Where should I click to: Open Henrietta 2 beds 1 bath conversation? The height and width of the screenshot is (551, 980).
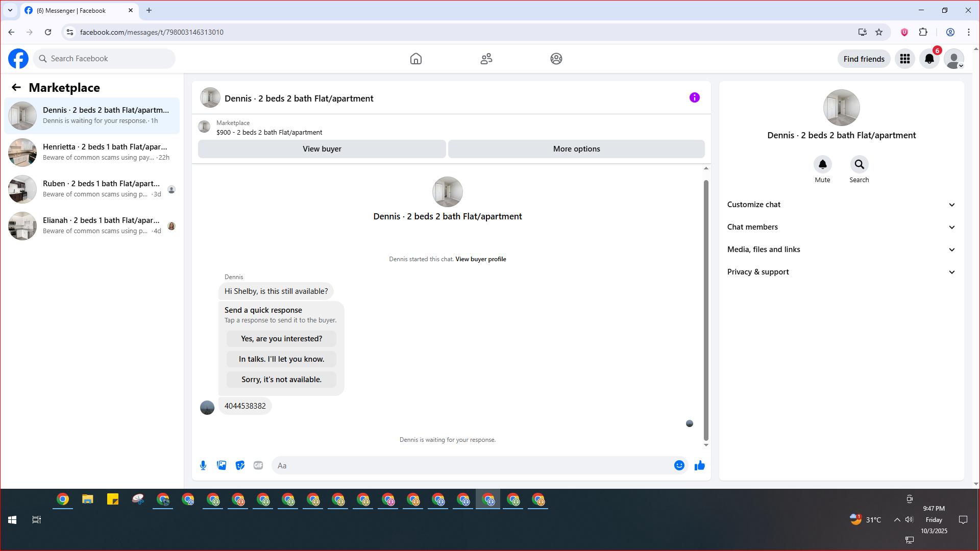(92, 153)
